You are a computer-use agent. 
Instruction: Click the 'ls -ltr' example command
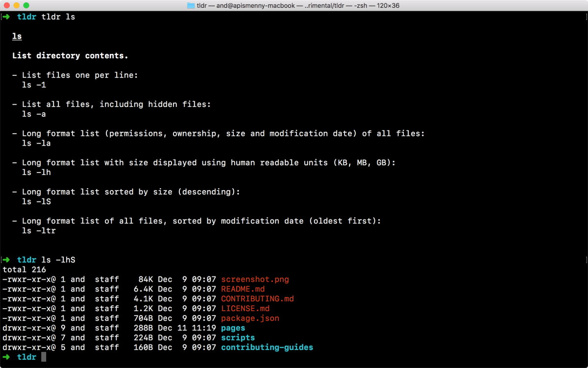(x=39, y=231)
